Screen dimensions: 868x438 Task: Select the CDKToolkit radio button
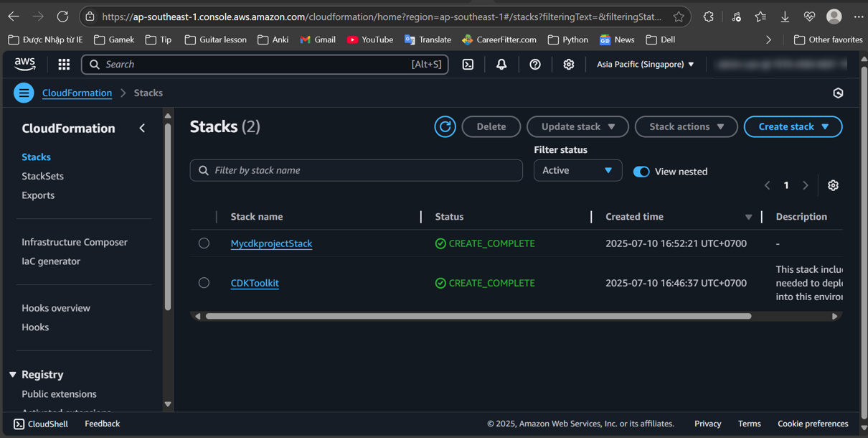pyautogui.click(x=204, y=282)
